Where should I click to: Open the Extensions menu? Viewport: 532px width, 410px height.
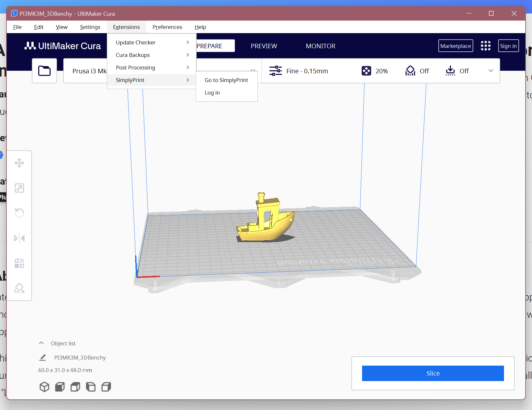click(x=126, y=27)
